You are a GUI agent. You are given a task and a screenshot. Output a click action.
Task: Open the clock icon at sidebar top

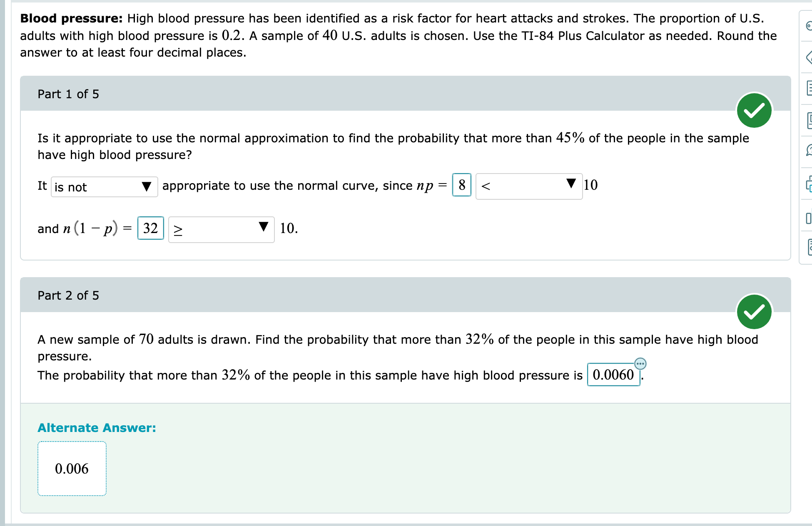click(809, 25)
